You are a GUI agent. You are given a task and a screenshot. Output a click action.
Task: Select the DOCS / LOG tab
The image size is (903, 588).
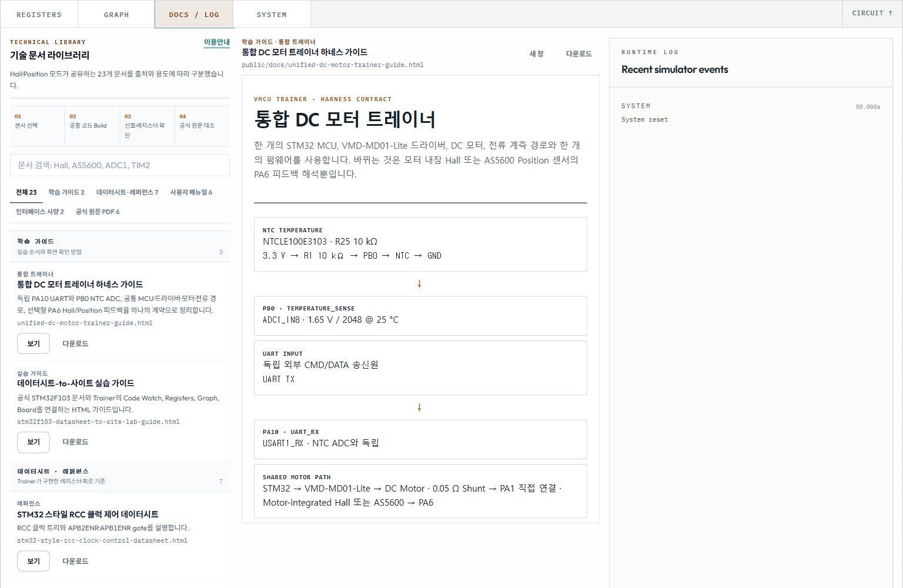coord(194,14)
